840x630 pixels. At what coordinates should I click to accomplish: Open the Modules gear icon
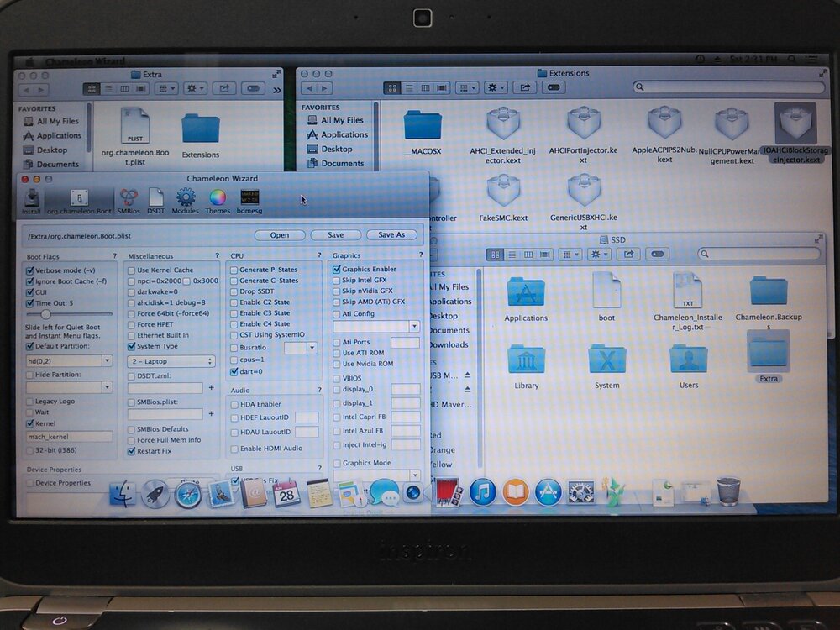click(186, 199)
